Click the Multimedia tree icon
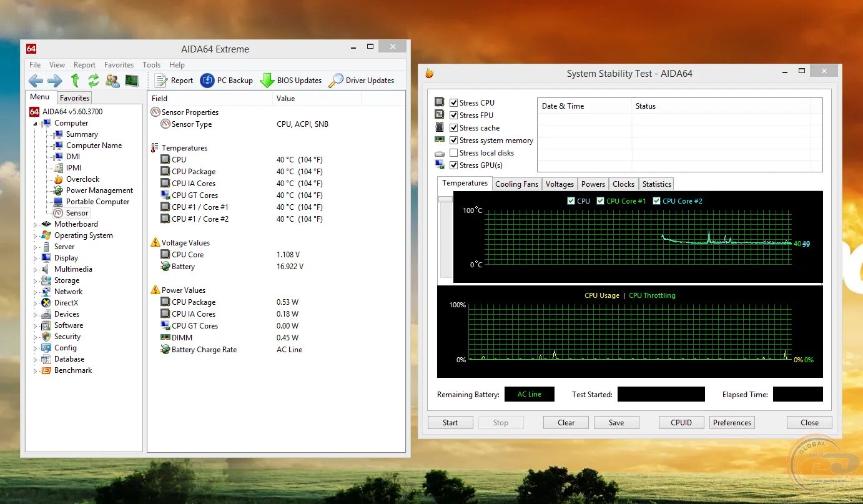 pos(46,269)
